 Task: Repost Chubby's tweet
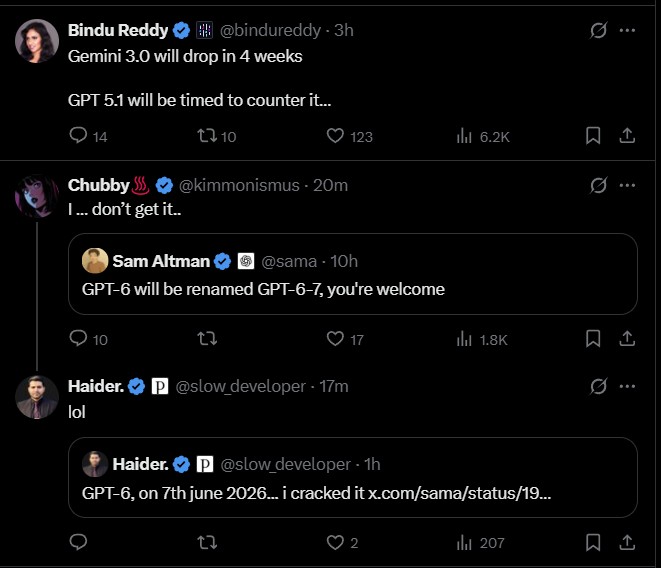207,339
